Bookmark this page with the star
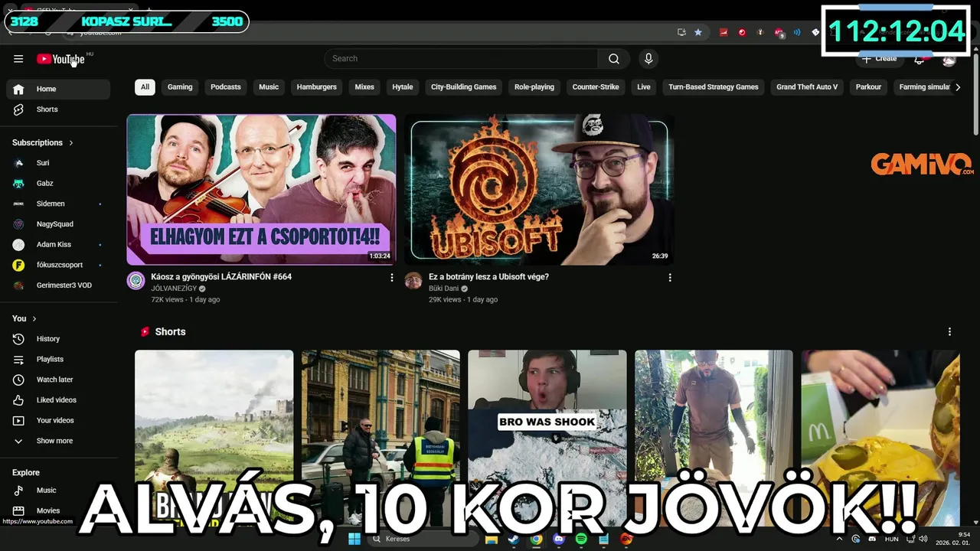The height and width of the screenshot is (551, 980). (x=698, y=32)
